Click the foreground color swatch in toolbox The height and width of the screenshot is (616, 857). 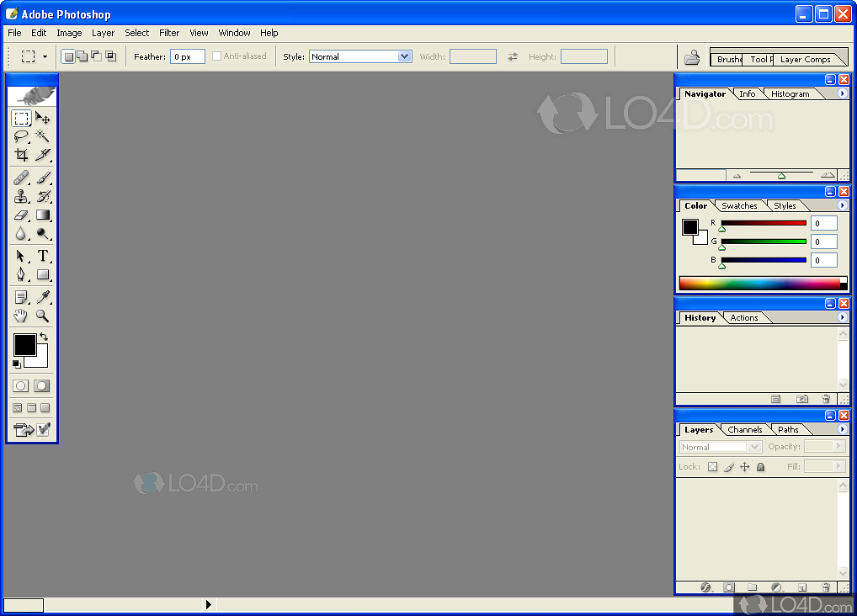[x=24, y=345]
